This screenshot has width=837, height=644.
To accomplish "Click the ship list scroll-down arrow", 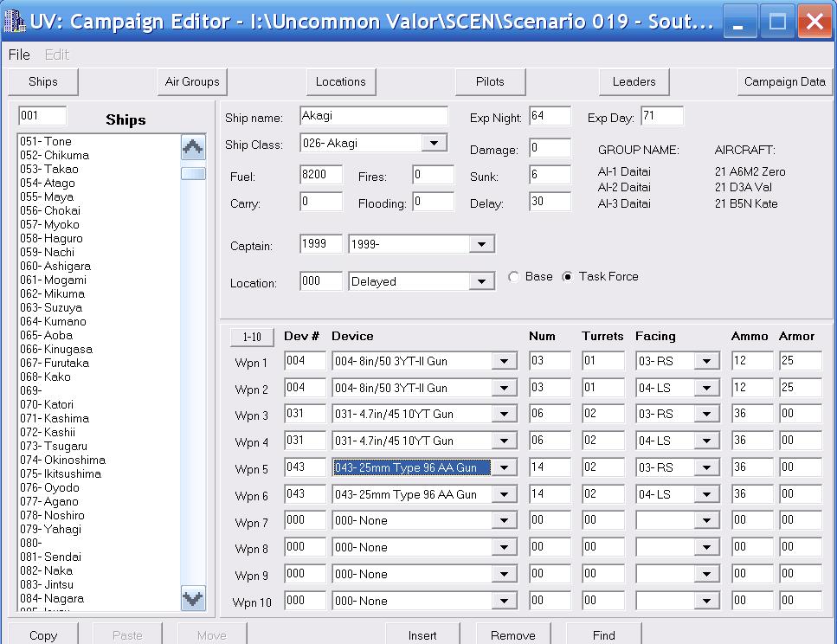I will click(193, 598).
